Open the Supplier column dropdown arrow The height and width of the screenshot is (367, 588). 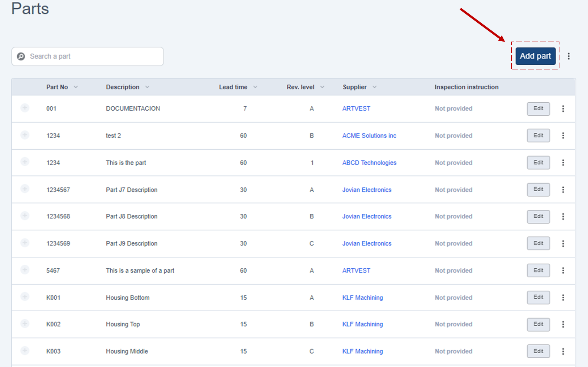[375, 87]
